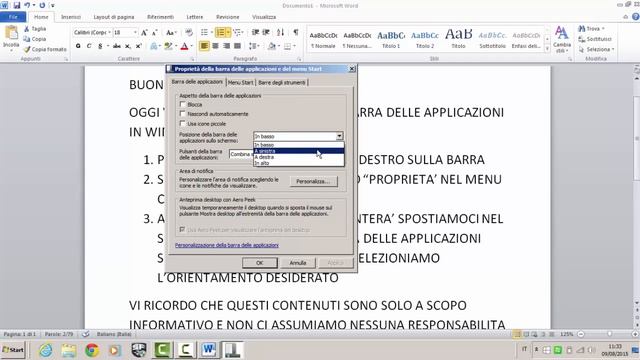The height and width of the screenshot is (360, 640).
Task: Apply subscript formatting
Action: pyautogui.click(x=128, y=46)
